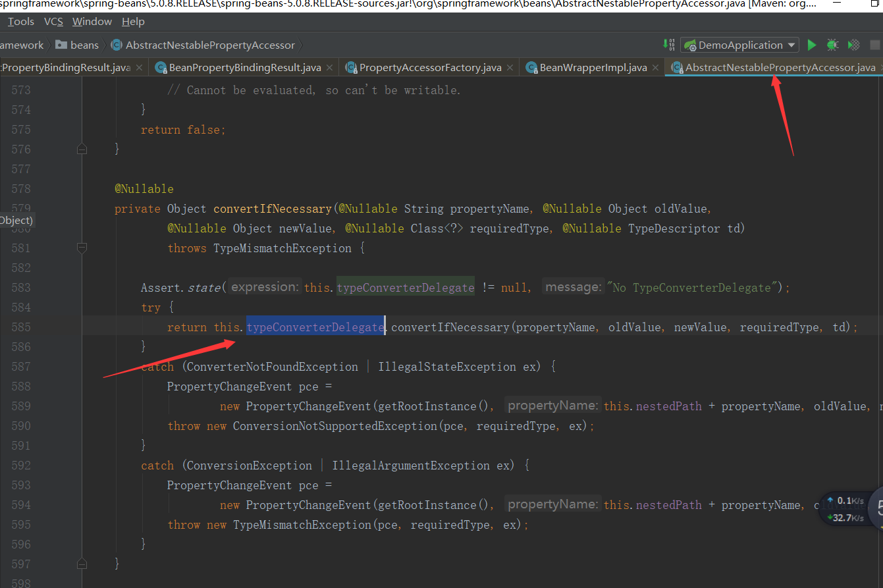Toggle fold marker at line 581
This screenshot has height=588, width=883.
click(x=82, y=248)
